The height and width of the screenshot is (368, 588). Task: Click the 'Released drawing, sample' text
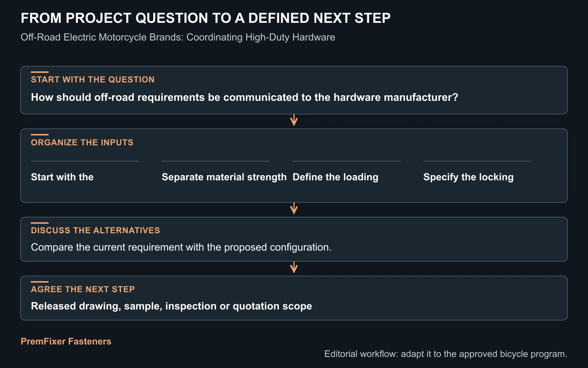171,306
